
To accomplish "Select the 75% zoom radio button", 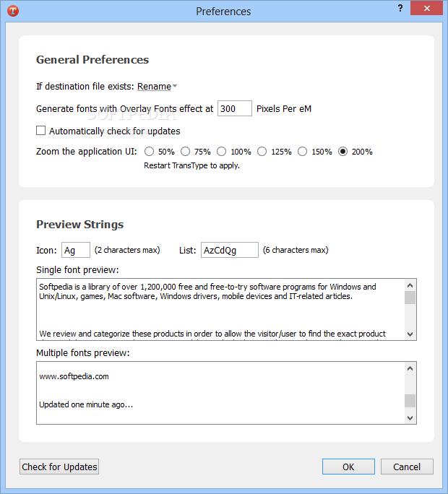I will click(186, 152).
